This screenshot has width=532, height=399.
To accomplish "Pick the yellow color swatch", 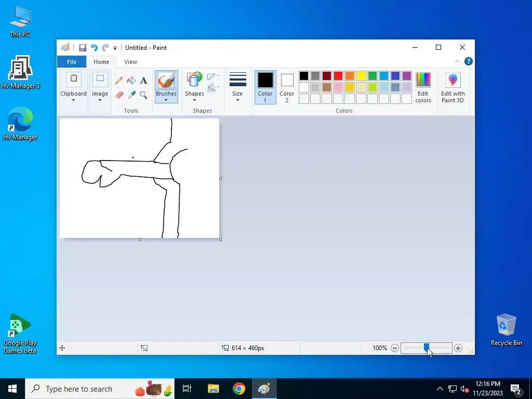I will click(x=361, y=76).
